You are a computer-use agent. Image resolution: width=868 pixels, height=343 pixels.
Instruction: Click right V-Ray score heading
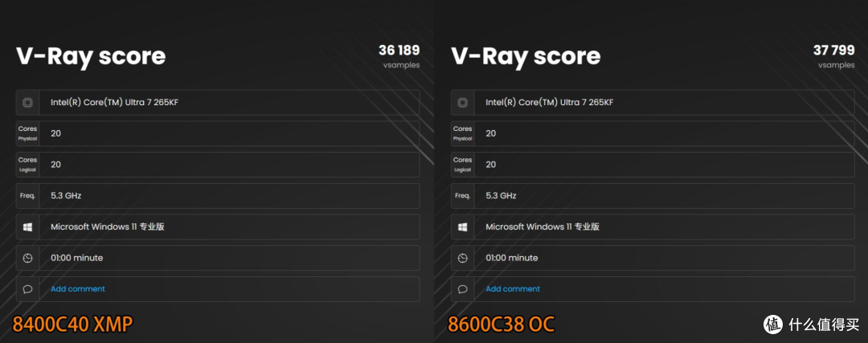pos(526,56)
